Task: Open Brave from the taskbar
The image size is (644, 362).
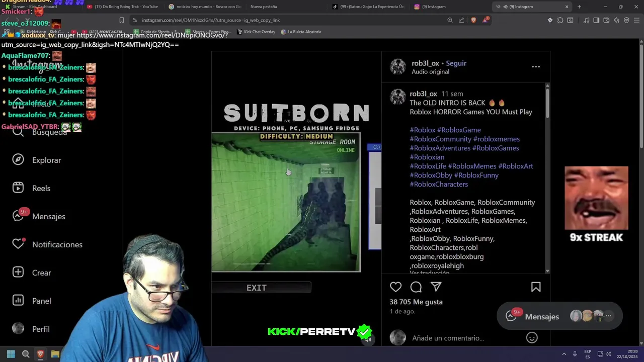Action: (40, 354)
